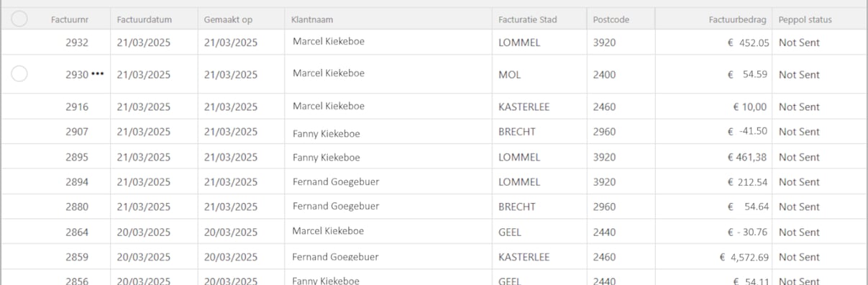Open invoice number 2856
Screen dimensions: 868x285
click(77, 281)
